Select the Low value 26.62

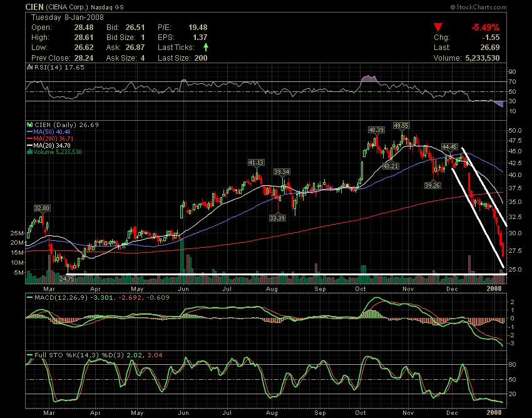[x=84, y=48]
